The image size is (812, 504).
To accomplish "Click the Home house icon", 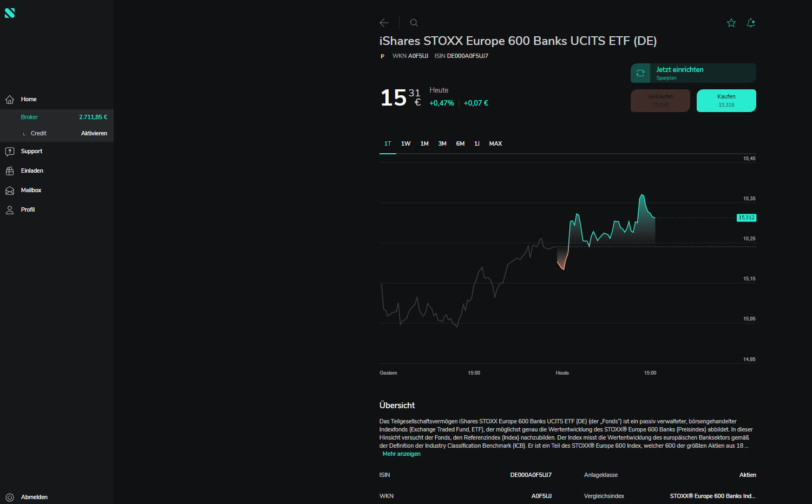I will tap(10, 100).
